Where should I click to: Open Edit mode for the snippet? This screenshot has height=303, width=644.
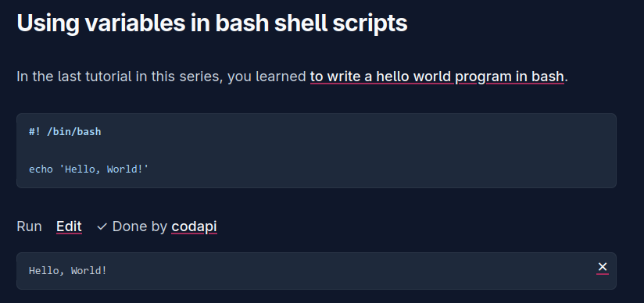(x=69, y=226)
